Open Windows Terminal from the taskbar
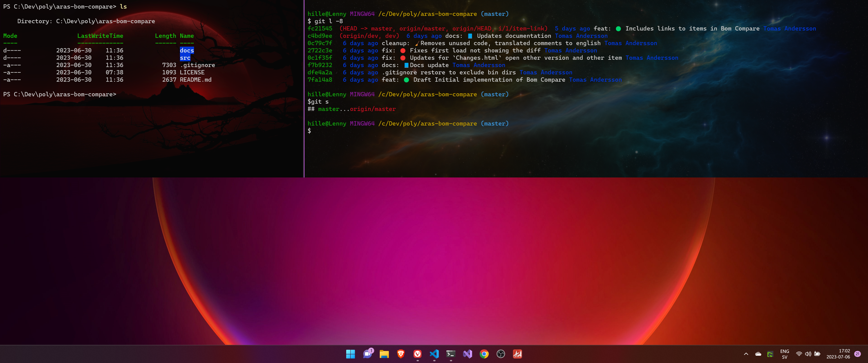The image size is (868, 363). [451, 354]
